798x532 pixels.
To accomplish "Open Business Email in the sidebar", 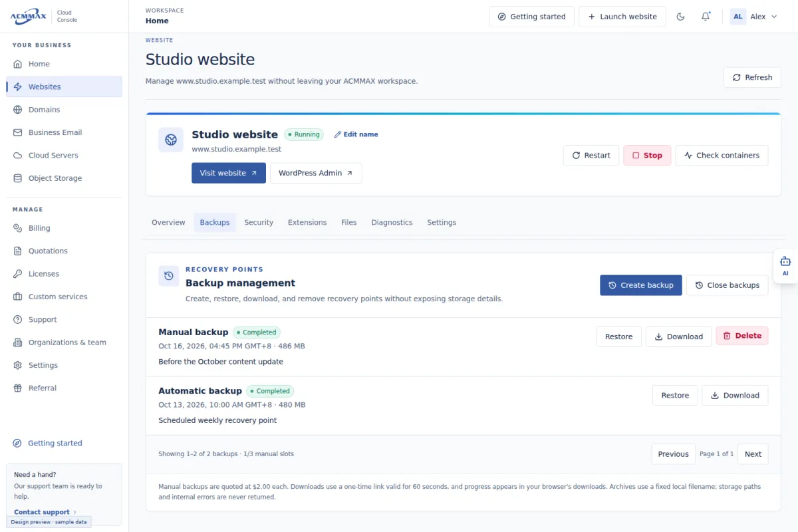I will point(64,132).
